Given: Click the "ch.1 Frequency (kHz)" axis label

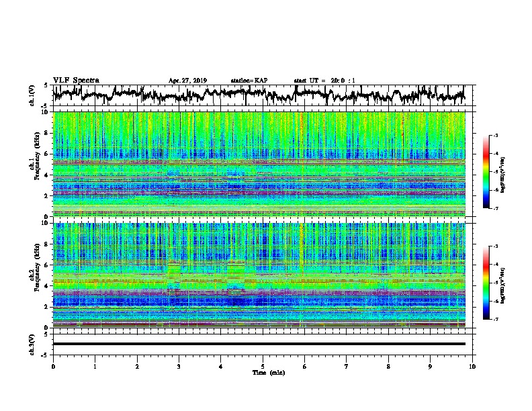Looking at the screenshot, I should click(x=34, y=156).
